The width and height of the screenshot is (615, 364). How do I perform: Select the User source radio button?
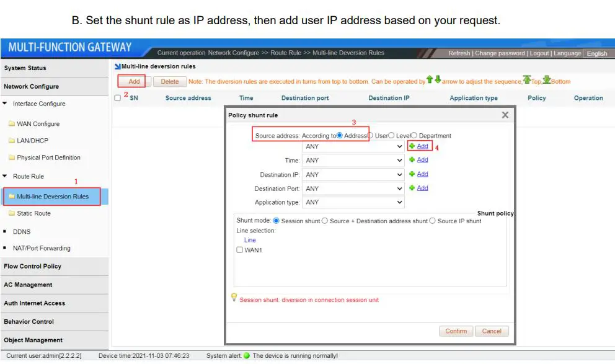pyautogui.click(x=370, y=135)
